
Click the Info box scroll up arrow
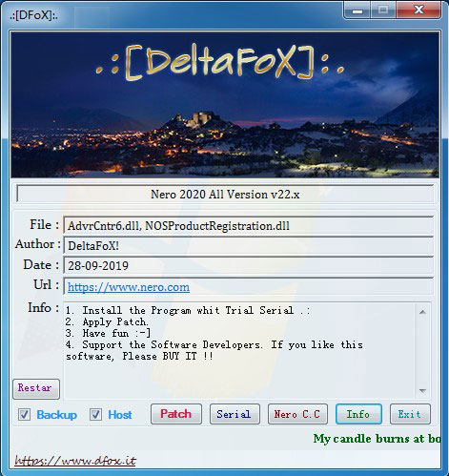click(422, 312)
